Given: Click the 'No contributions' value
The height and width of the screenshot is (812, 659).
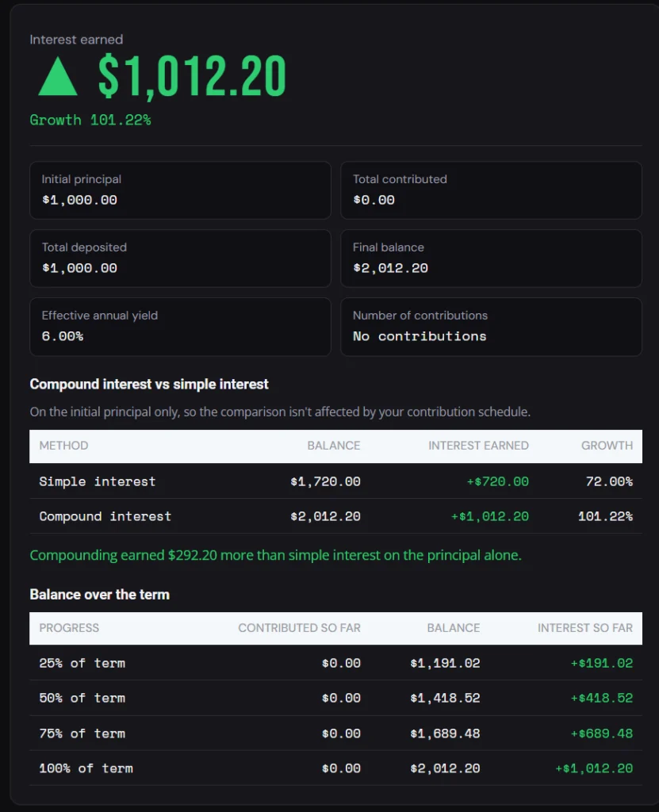Looking at the screenshot, I should (420, 336).
